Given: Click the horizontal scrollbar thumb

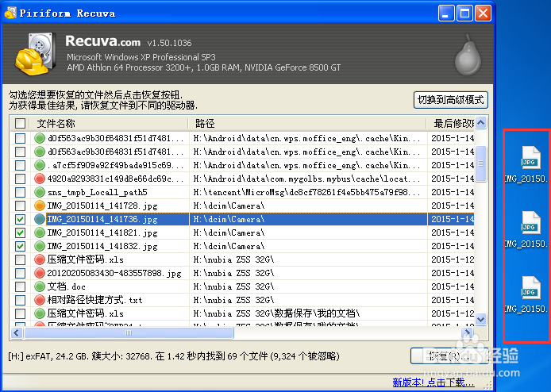Looking at the screenshot, I should (129, 332).
